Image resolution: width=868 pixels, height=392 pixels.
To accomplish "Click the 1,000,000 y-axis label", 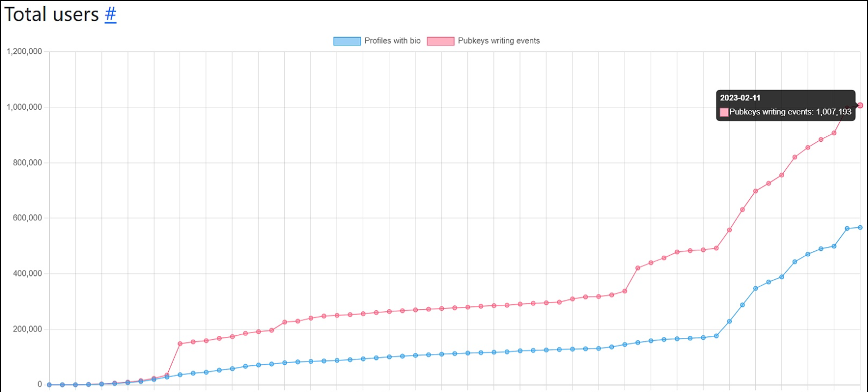I will click(x=25, y=107).
